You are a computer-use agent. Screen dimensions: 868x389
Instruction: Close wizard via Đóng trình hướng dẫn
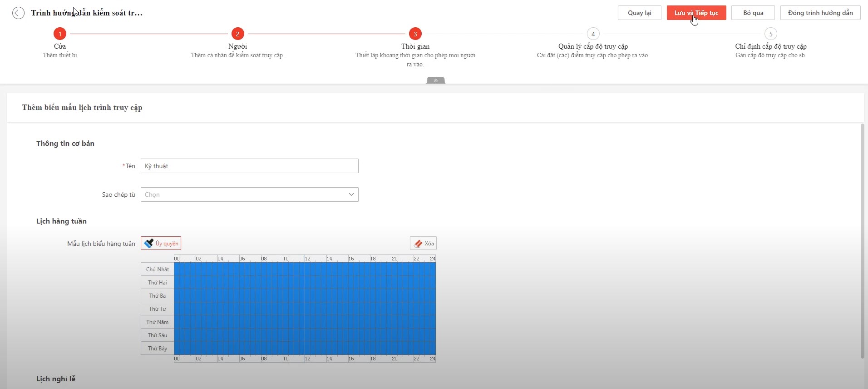click(x=820, y=13)
